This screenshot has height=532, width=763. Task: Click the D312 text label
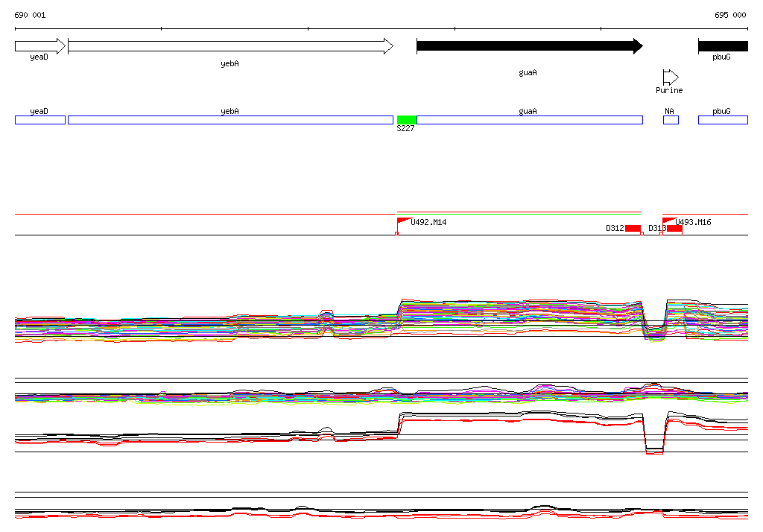(615, 228)
